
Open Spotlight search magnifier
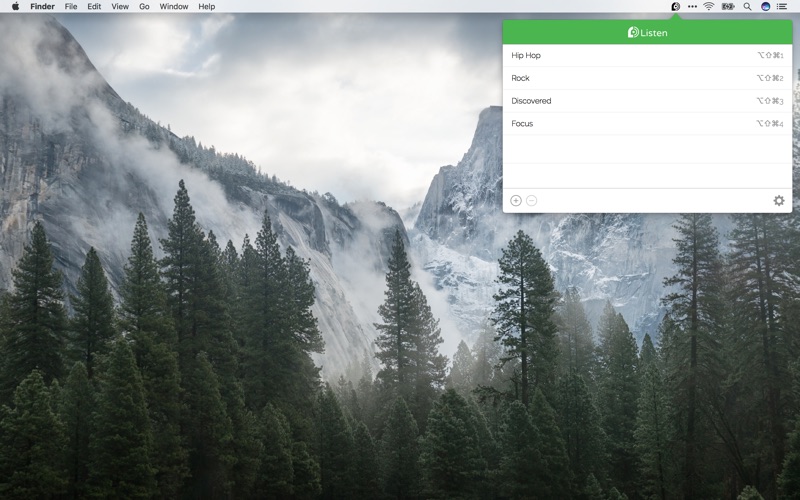[x=747, y=7]
